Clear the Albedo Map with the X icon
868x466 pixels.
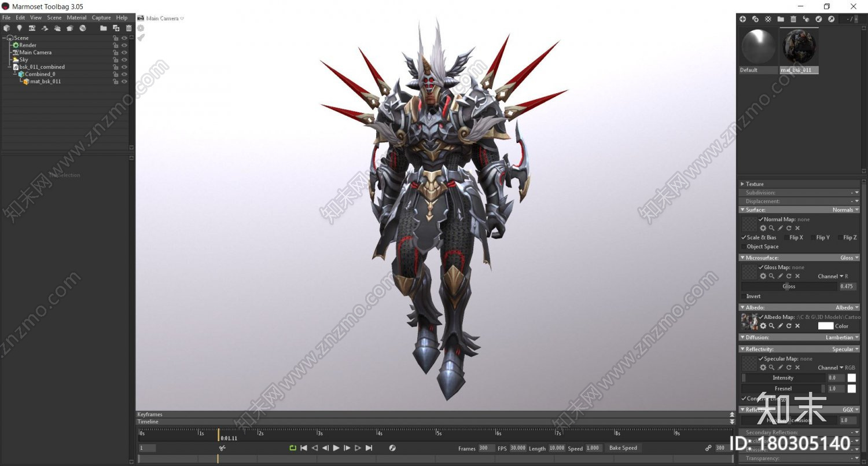click(x=797, y=326)
